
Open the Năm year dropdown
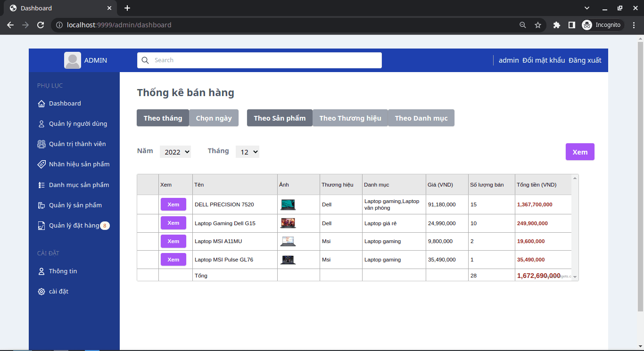click(x=175, y=152)
